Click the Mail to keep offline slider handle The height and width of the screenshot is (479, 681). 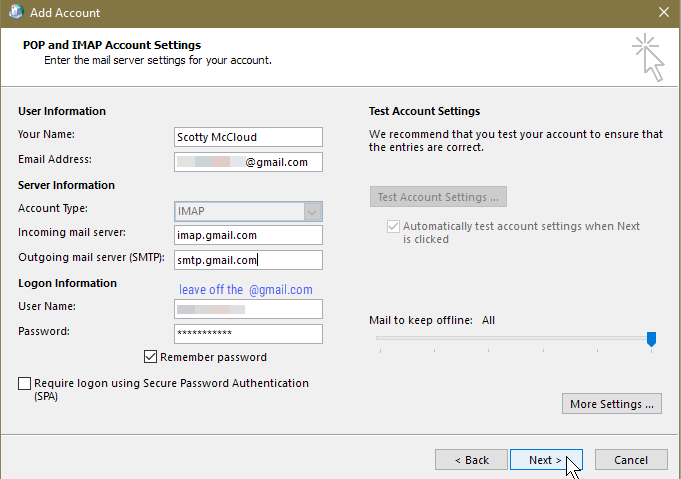[x=651, y=339]
